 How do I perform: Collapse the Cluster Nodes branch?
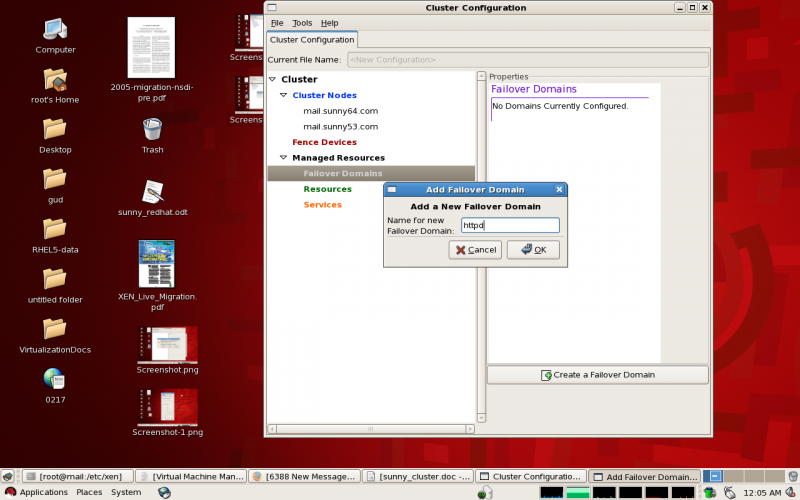[x=283, y=95]
